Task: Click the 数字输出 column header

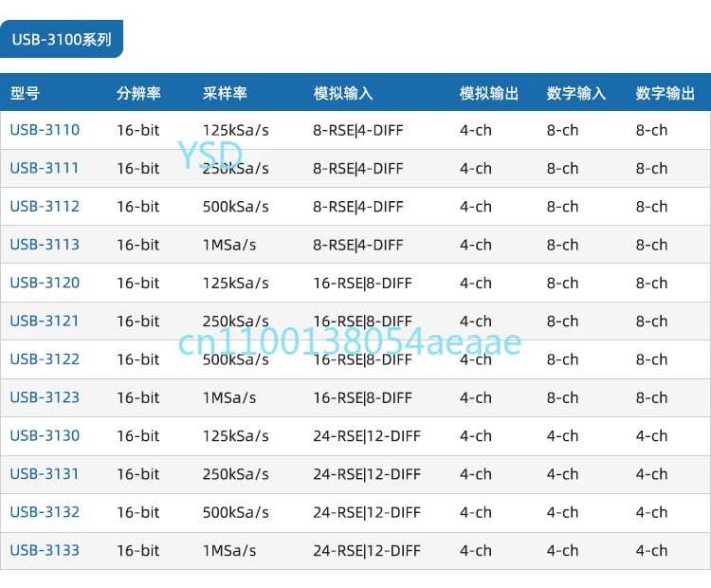Action: [x=665, y=93]
